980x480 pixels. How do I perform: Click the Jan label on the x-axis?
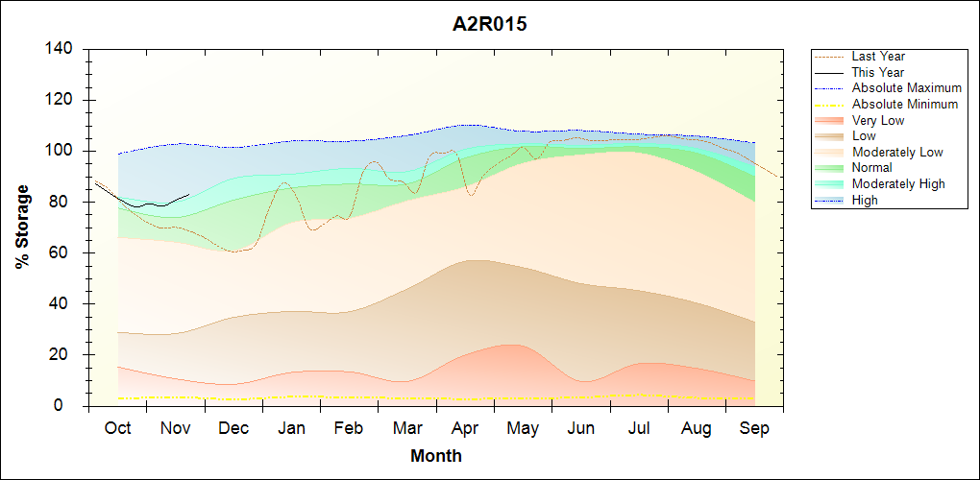291,428
